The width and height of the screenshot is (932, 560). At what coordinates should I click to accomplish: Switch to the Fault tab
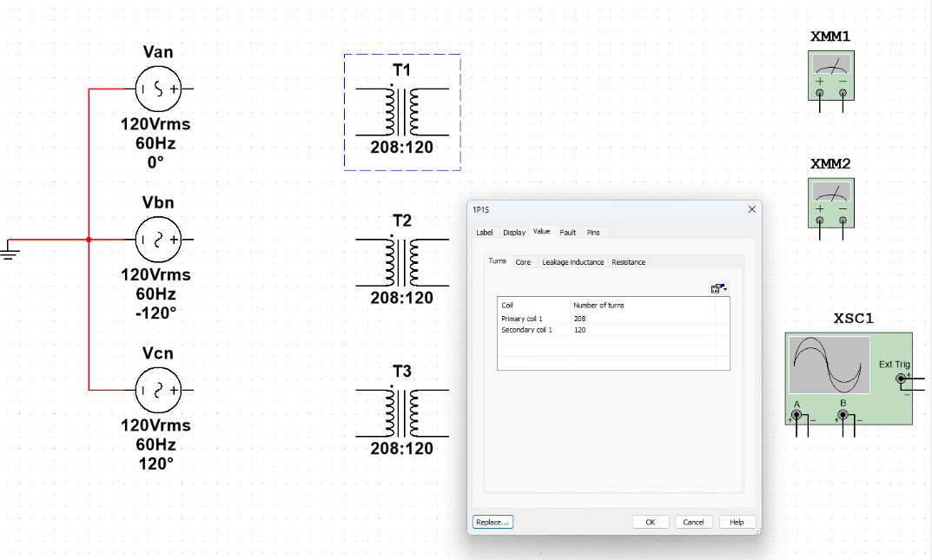[567, 232]
